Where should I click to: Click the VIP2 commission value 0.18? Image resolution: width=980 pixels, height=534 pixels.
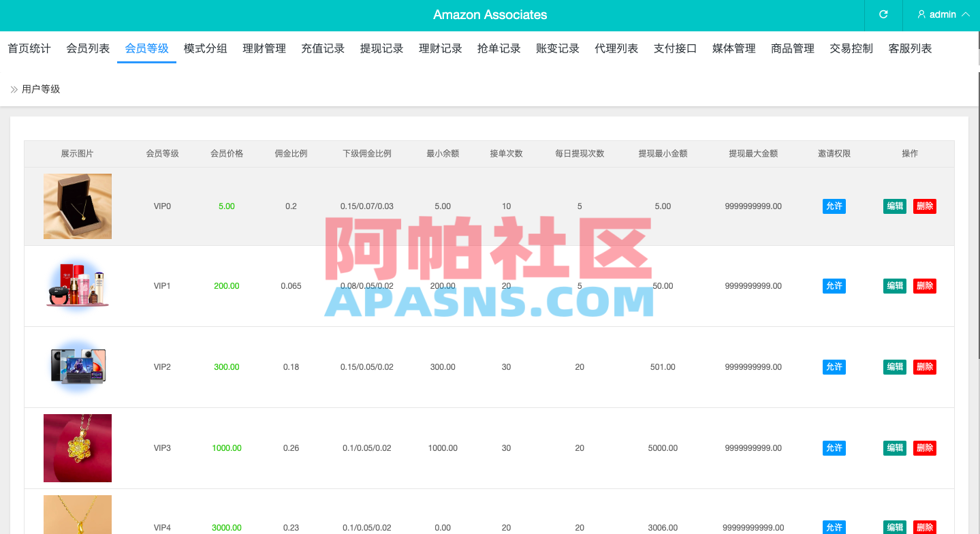291,367
